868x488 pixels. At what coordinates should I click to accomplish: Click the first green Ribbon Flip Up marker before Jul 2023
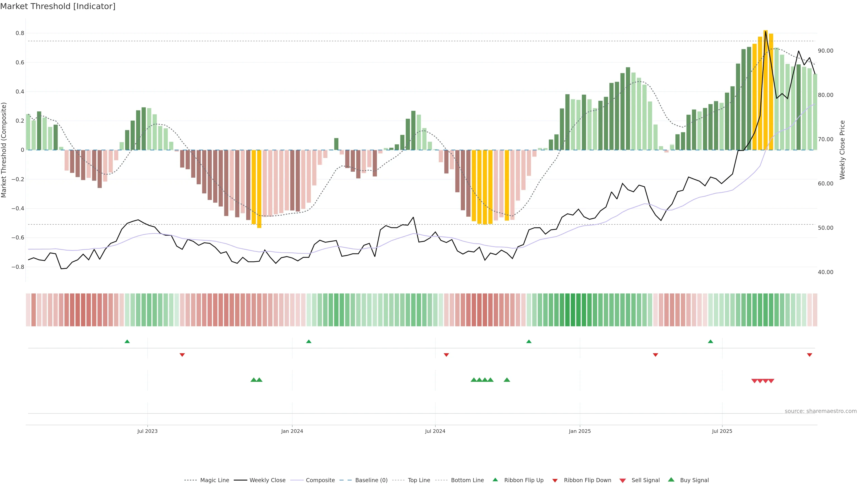pyautogui.click(x=127, y=342)
